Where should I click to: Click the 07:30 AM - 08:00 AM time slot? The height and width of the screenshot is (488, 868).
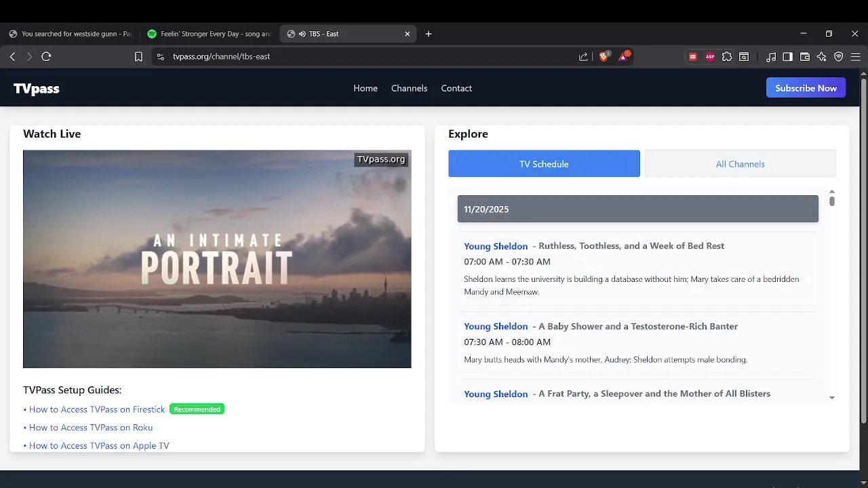507,342
